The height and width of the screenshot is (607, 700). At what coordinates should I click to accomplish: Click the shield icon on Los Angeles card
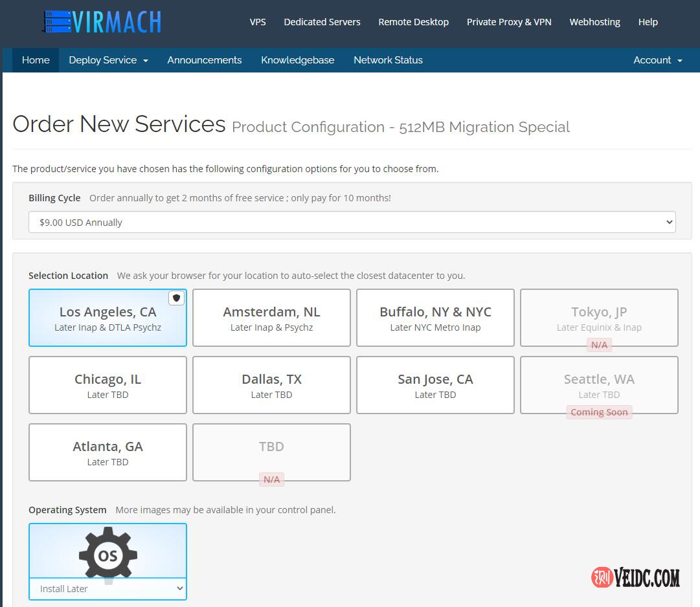(176, 298)
